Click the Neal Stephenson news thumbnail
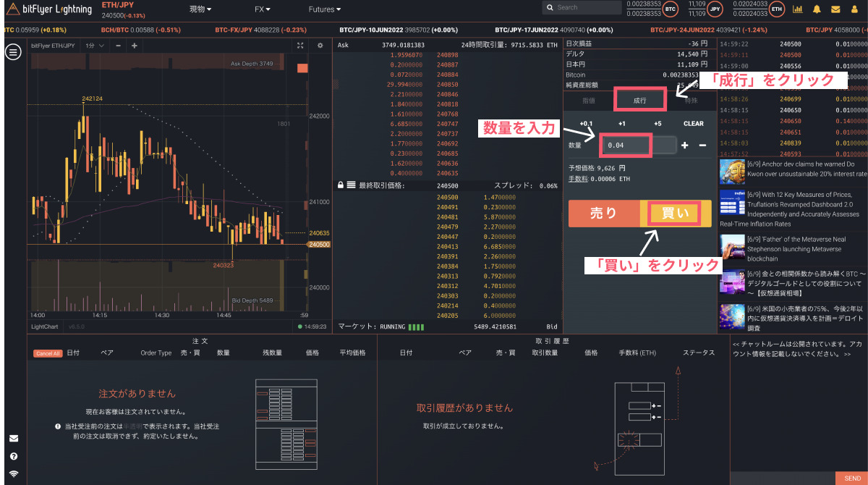The image size is (868, 485). (733, 247)
